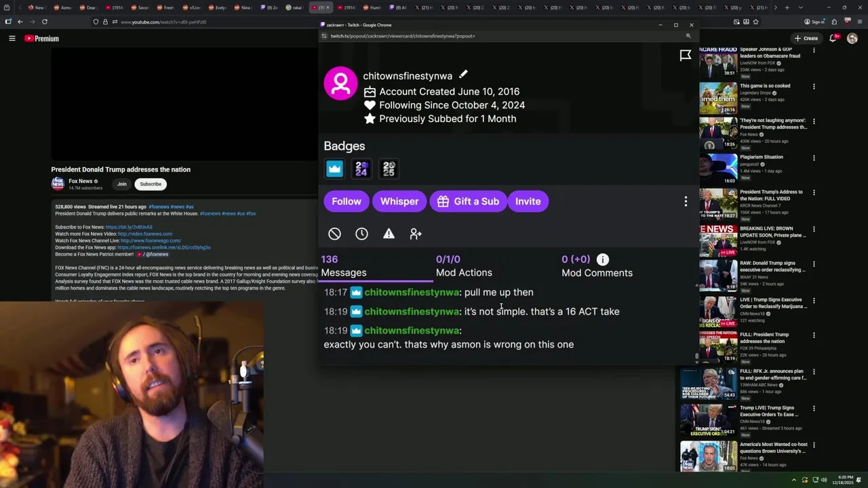Click the 2025 recap badge

pos(389,169)
